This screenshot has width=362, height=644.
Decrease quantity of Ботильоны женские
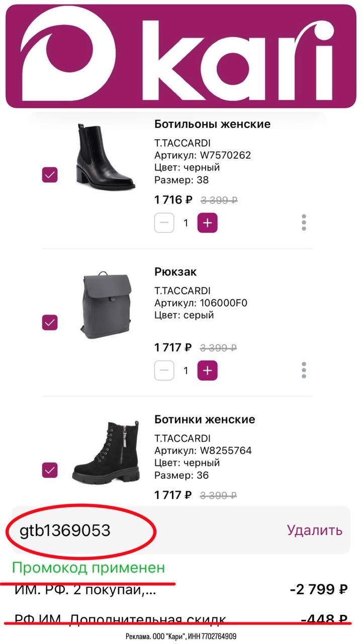164,223
